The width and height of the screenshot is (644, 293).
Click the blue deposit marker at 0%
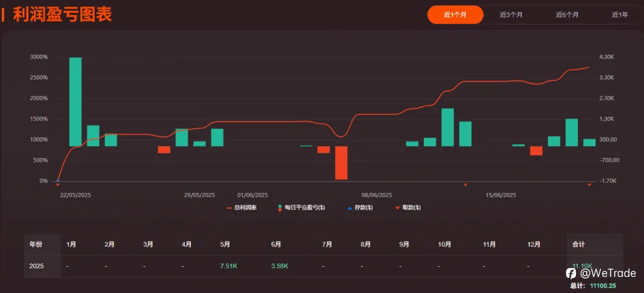[x=57, y=180]
